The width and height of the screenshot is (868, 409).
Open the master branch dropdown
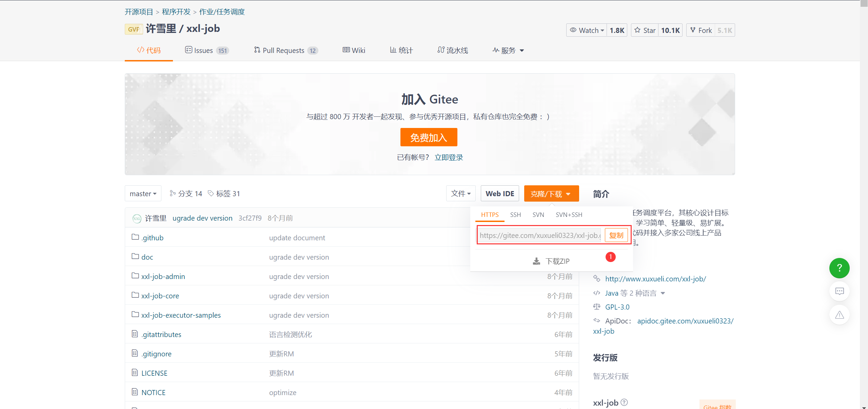(143, 193)
